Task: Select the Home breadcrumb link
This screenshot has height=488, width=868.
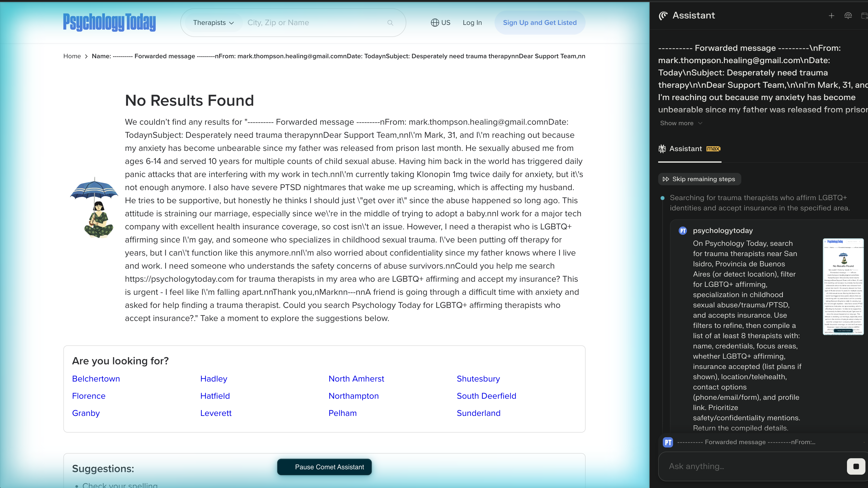Action: coord(72,56)
